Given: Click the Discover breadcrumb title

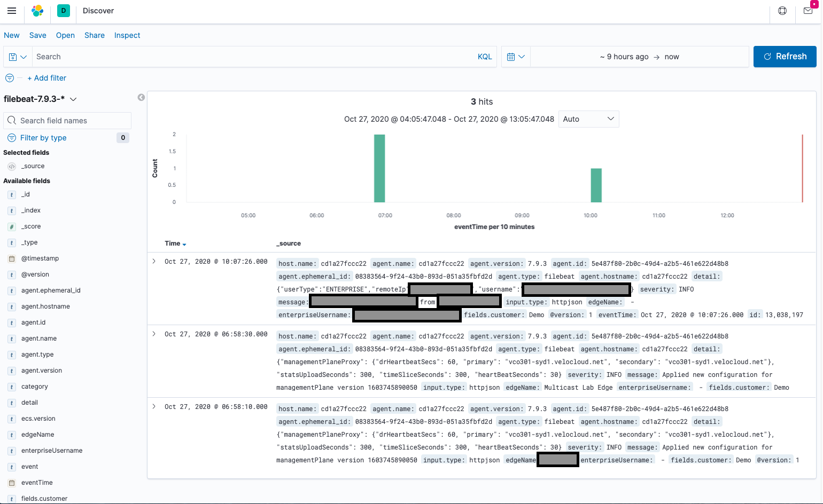Looking at the screenshot, I should [98, 11].
